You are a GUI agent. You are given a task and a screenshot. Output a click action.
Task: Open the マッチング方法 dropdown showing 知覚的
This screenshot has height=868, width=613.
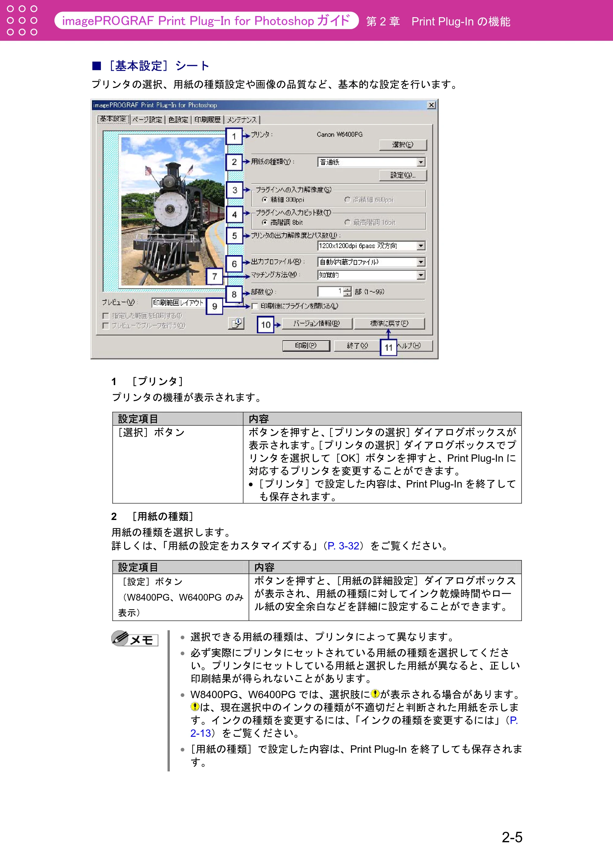[371, 275]
